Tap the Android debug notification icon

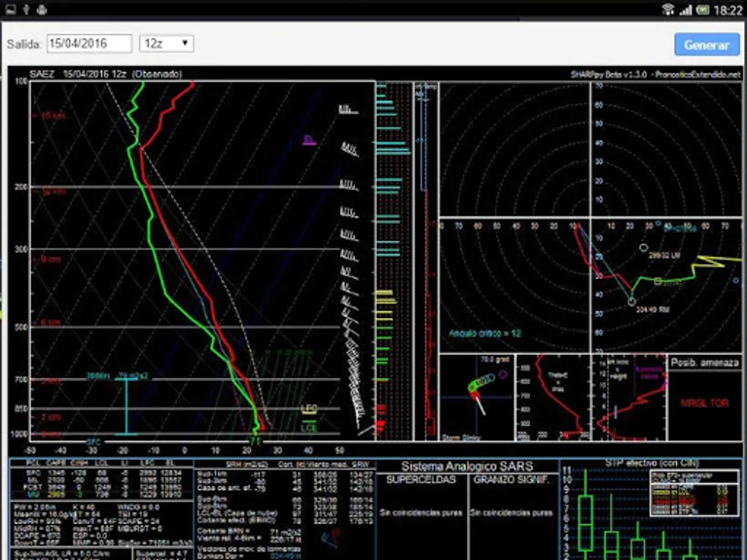tap(41, 9)
